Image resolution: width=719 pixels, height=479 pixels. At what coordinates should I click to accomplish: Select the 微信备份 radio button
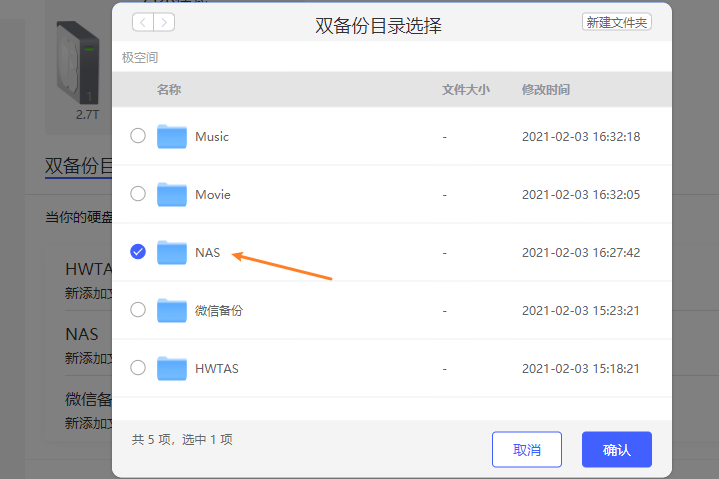click(x=138, y=310)
